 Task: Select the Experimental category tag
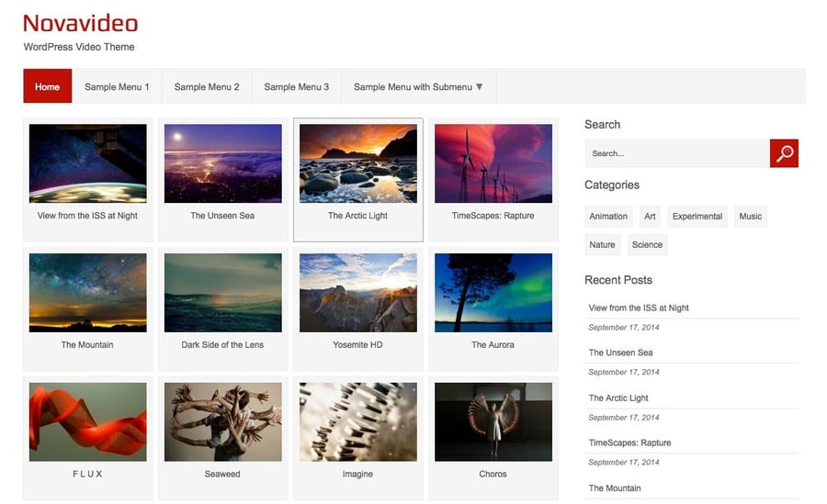pos(697,216)
